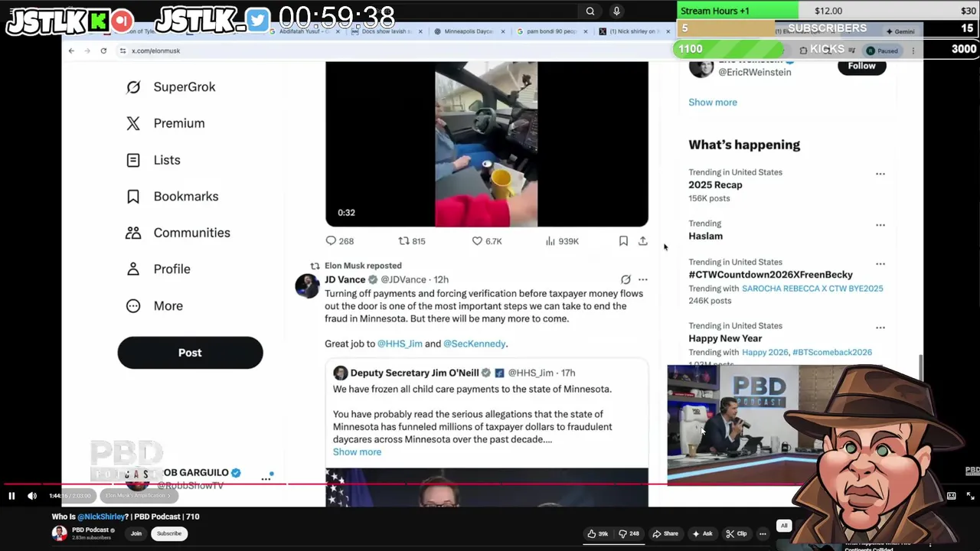The image size is (980, 551).
Task: Toggle theater mode on the player
Action: point(951,496)
